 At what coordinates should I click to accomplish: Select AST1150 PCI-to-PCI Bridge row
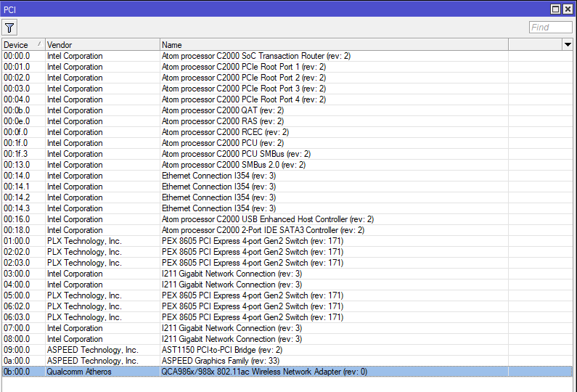287,350
